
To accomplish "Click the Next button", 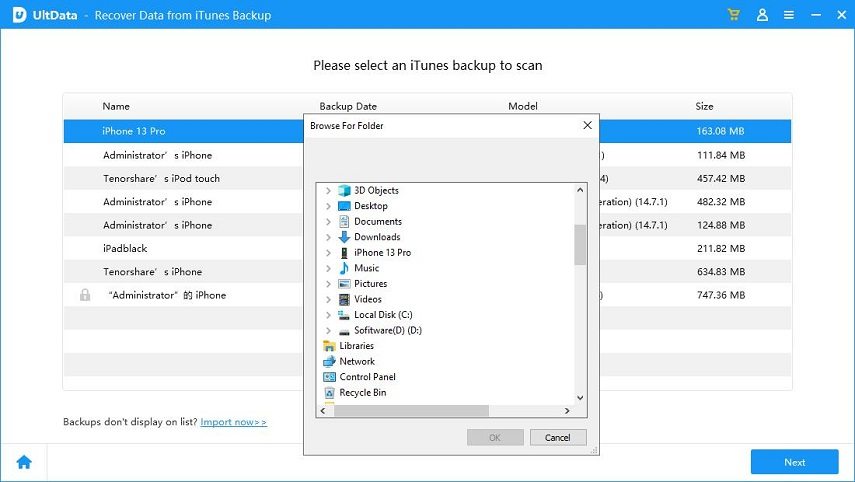I will [794, 462].
